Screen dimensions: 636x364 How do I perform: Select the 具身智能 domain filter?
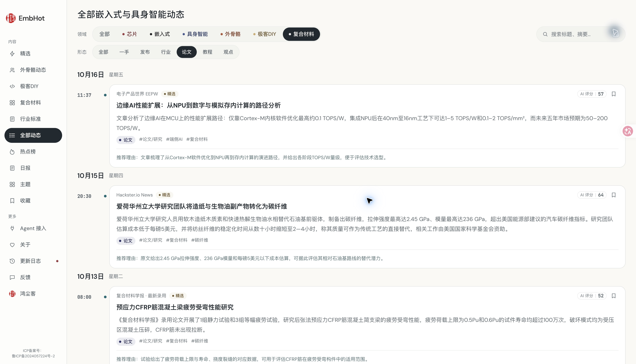[195, 34]
